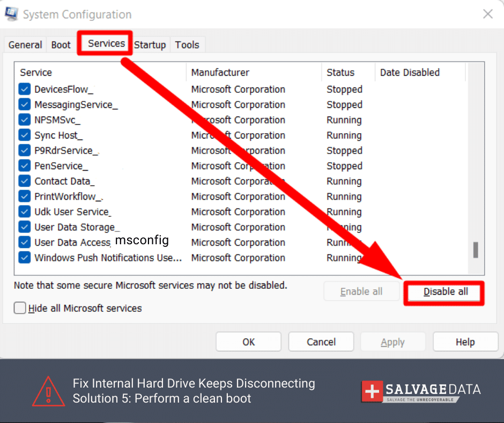Click the SalvageData red cross logo
The image size is (504, 423).
372,390
